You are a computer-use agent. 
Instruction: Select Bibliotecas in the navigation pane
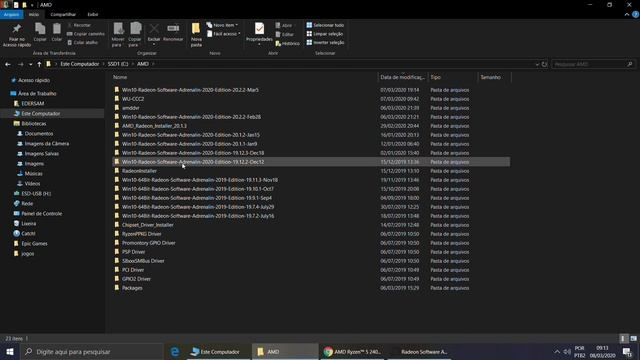tap(33, 124)
